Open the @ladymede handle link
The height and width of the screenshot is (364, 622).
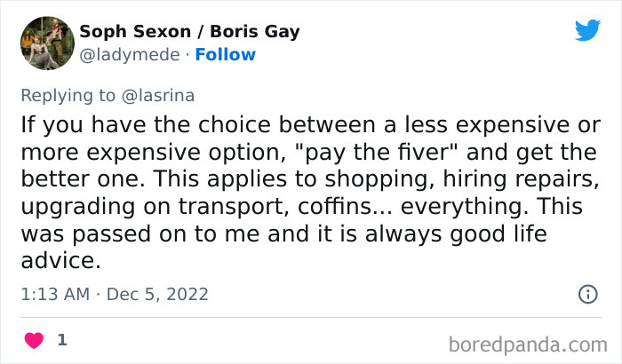(123, 54)
